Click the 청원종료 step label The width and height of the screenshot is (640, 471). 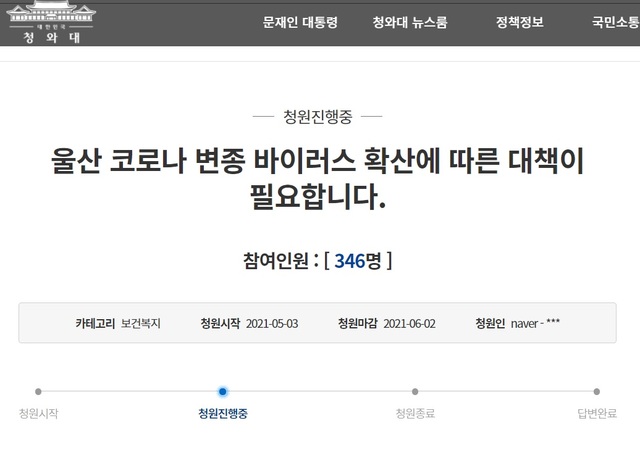point(415,413)
